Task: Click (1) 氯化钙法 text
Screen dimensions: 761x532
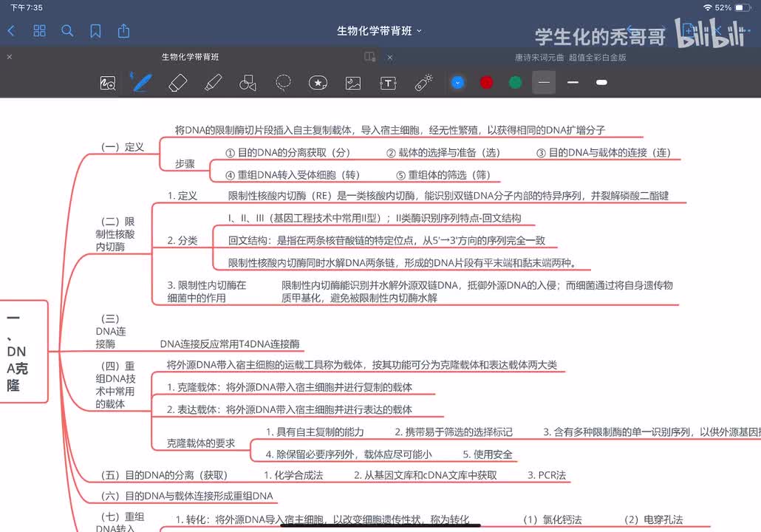Action: point(553,520)
